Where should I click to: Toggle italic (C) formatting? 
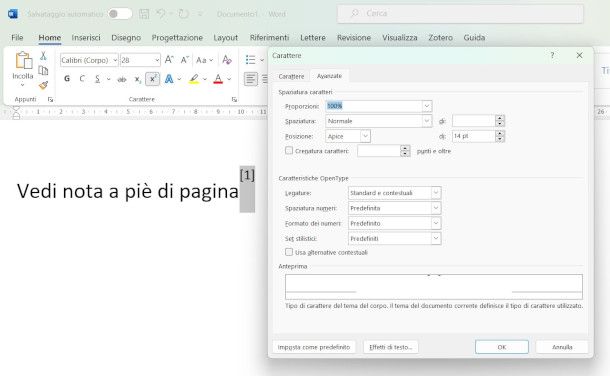click(x=82, y=79)
